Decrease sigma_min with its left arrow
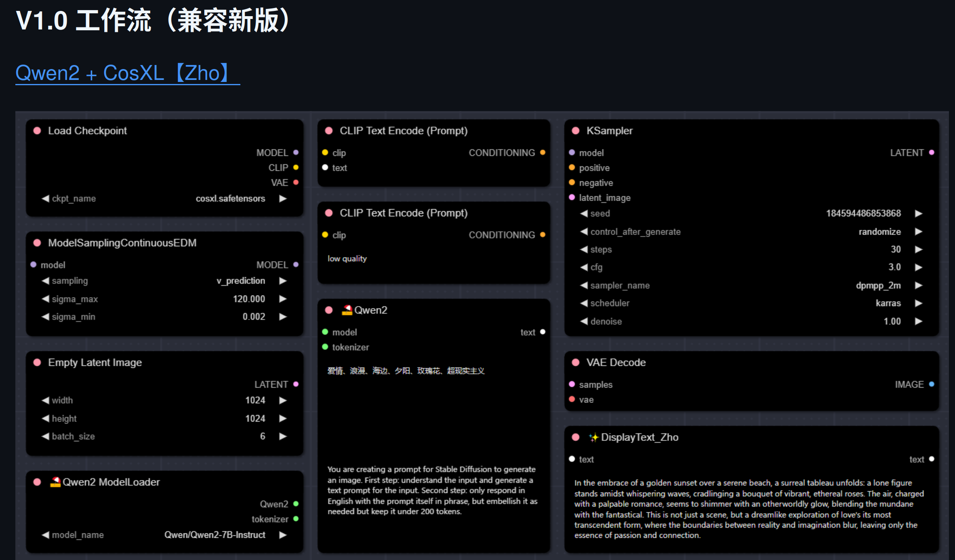 point(45,317)
